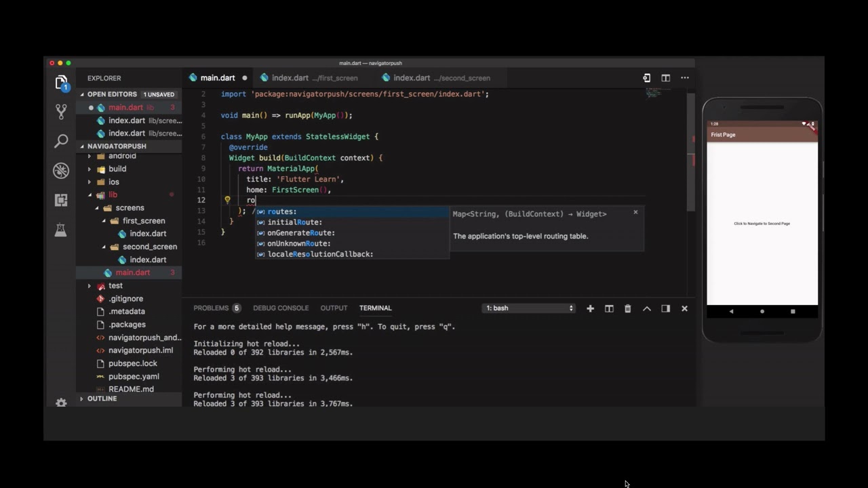Open the Output panel tab
Viewport: 868px width, 488px height.
coord(334,308)
